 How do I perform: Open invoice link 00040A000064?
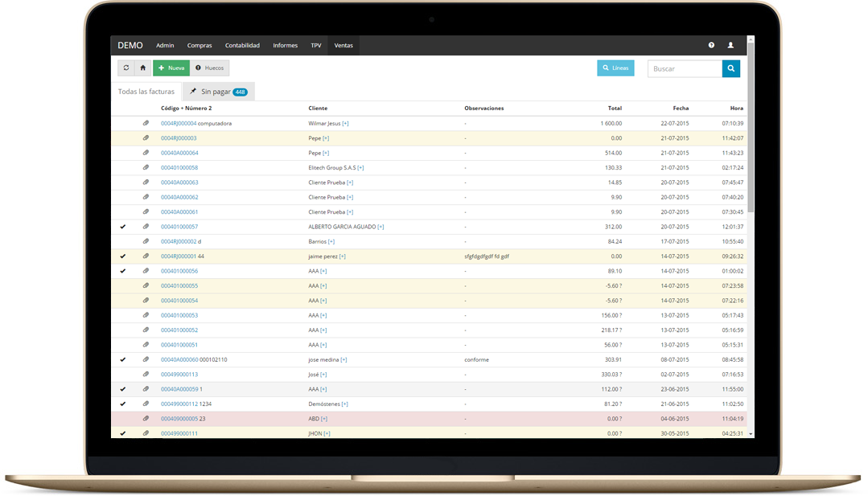(179, 154)
